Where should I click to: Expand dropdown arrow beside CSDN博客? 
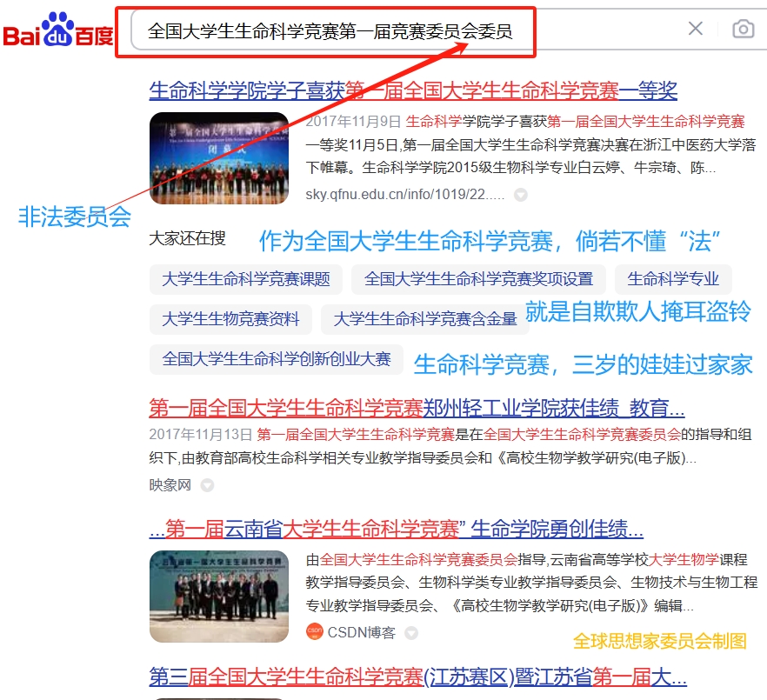coord(410,633)
